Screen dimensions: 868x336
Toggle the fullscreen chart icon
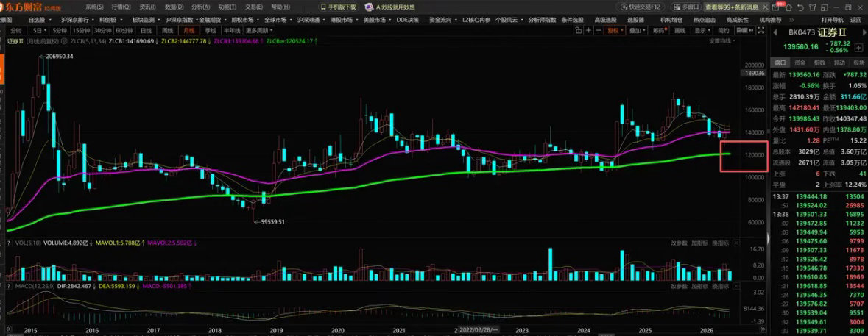pos(761,30)
